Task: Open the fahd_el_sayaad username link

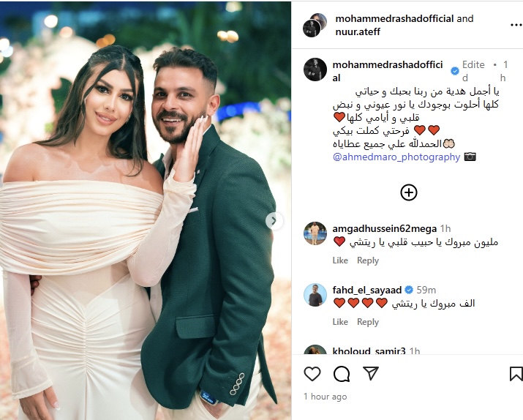Action: pos(366,290)
